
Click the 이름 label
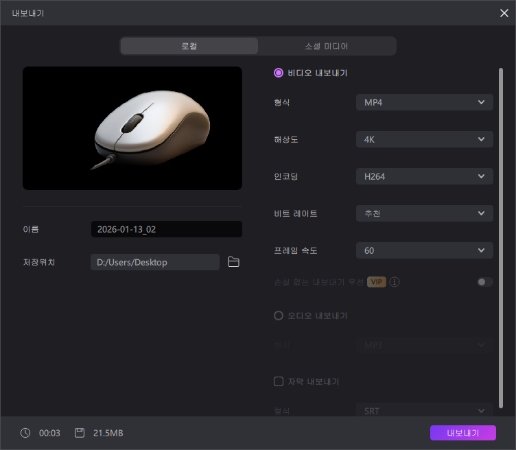point(31,229)
